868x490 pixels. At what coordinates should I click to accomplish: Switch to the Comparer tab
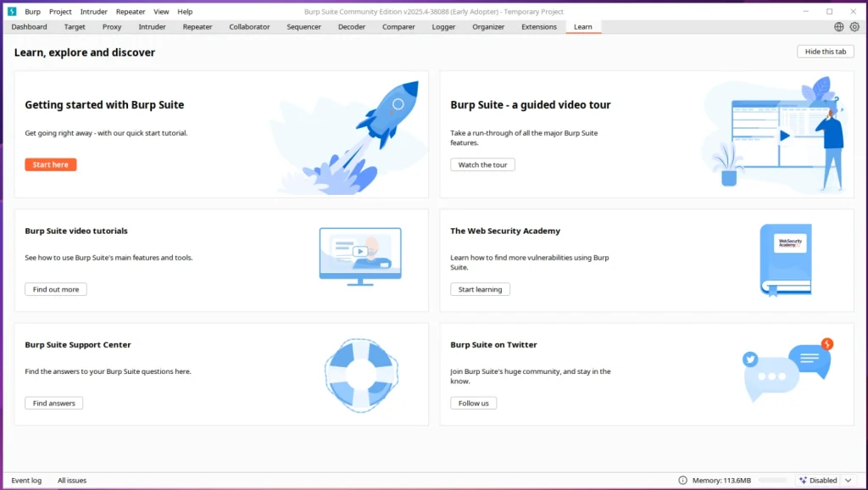[x=398, y=26]
